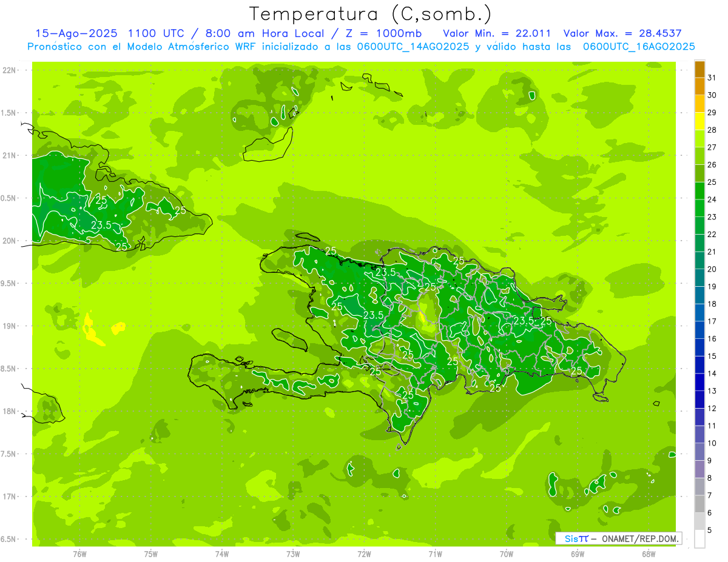Image resolution: width=728 pixels, height=562 pixels.
Task: Click the green legend band between 23 and 24
Action: click(699, 208)
